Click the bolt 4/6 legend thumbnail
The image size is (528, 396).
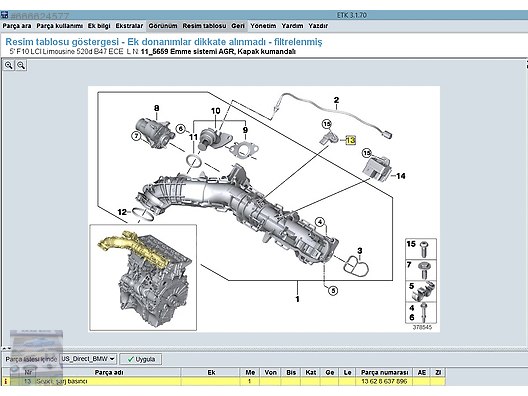pyautogui.click(x=421, y=312)
